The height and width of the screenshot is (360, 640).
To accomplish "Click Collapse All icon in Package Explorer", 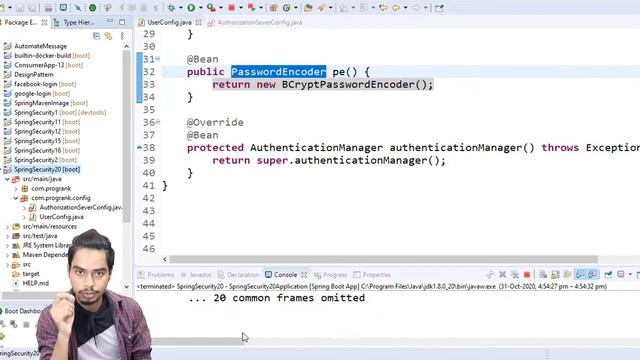I will tap(96, 36).
